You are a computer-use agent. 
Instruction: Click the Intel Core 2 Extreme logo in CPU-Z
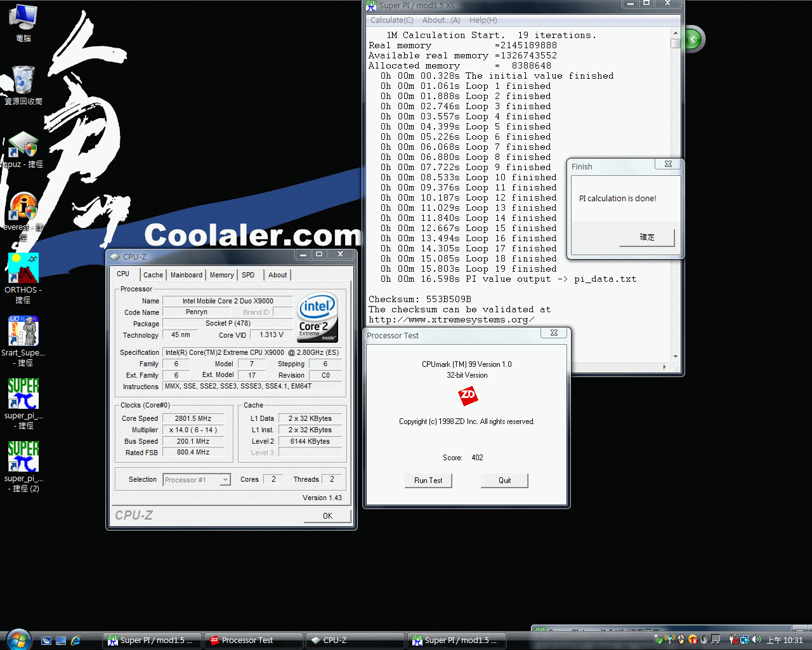coord(317,317)
